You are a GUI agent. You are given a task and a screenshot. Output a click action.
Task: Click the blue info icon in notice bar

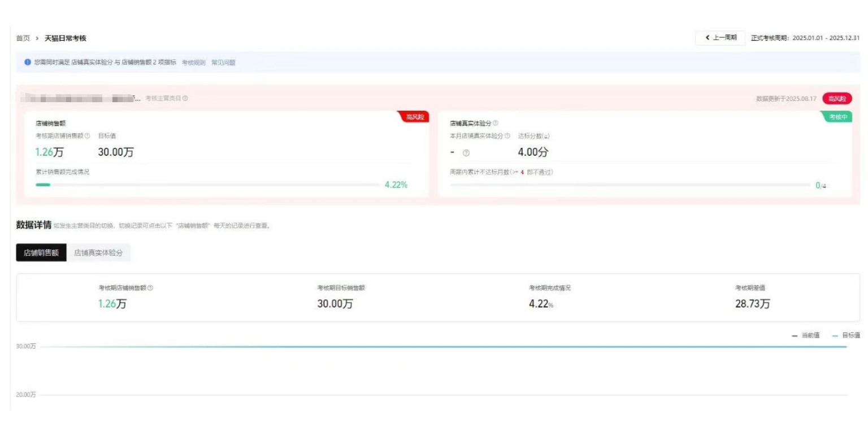coord(28,63)
